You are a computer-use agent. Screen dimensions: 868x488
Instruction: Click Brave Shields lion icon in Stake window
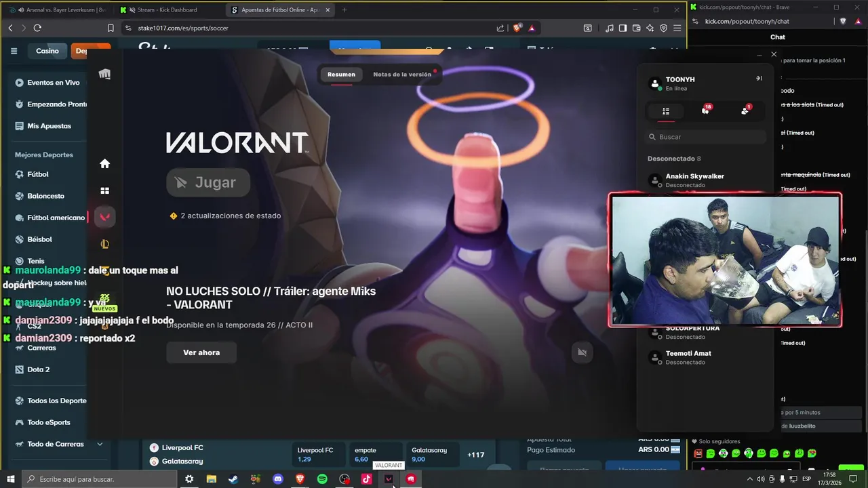[x=517, y=28]
